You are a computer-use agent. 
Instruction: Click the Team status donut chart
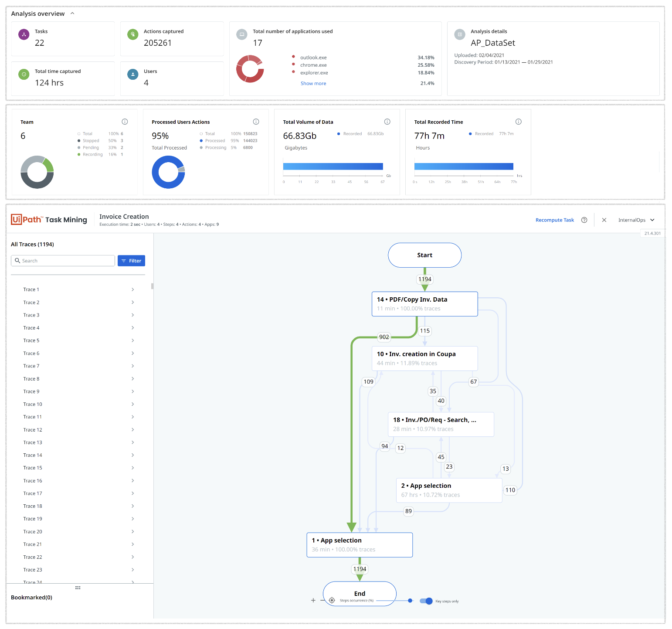pos(37,172)
